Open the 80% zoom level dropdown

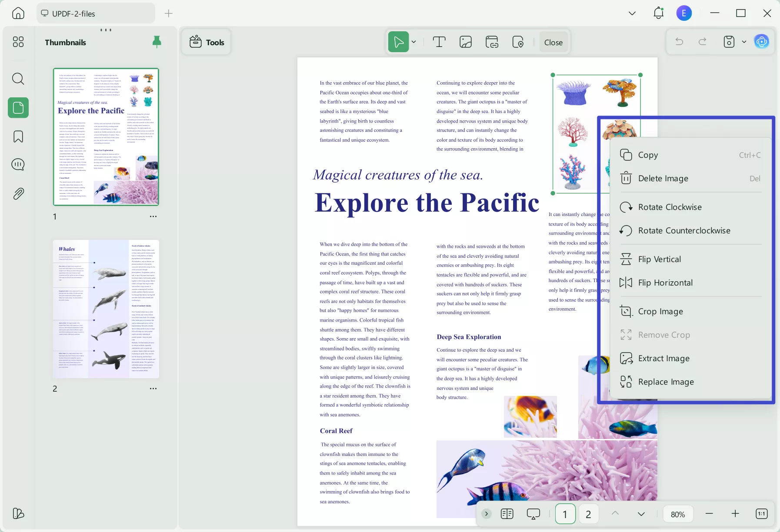click(x=677, y=514)
